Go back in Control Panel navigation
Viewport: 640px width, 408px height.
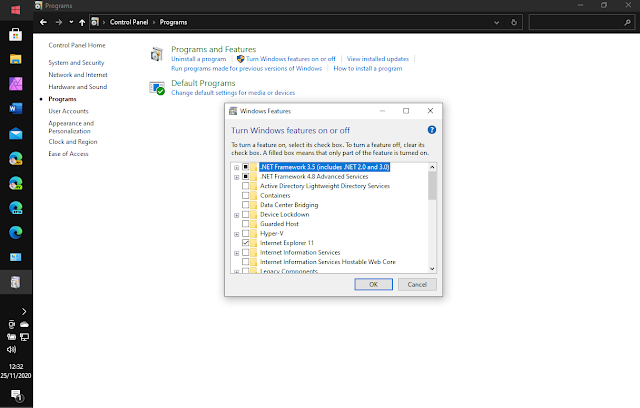coord(43,22)
